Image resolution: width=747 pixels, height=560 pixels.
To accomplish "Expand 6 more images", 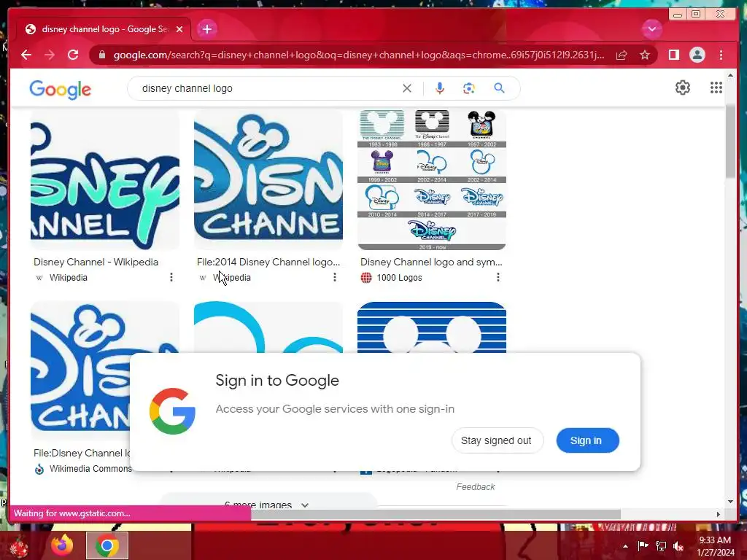I will [x=267, y=504].
